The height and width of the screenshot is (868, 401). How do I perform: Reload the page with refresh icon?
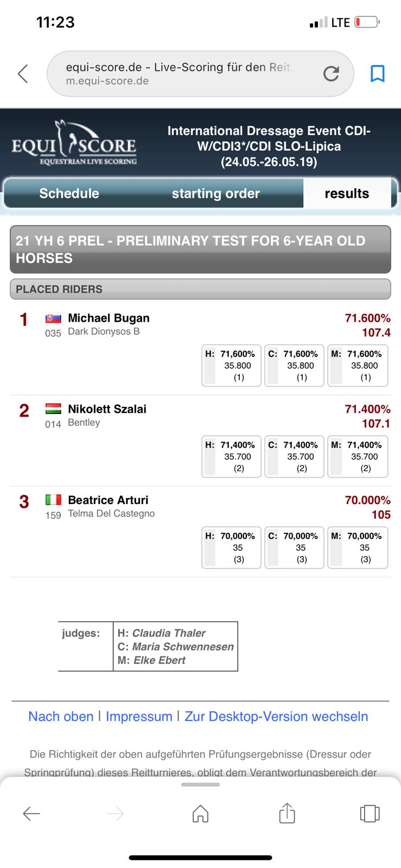(x=331, y=74)
